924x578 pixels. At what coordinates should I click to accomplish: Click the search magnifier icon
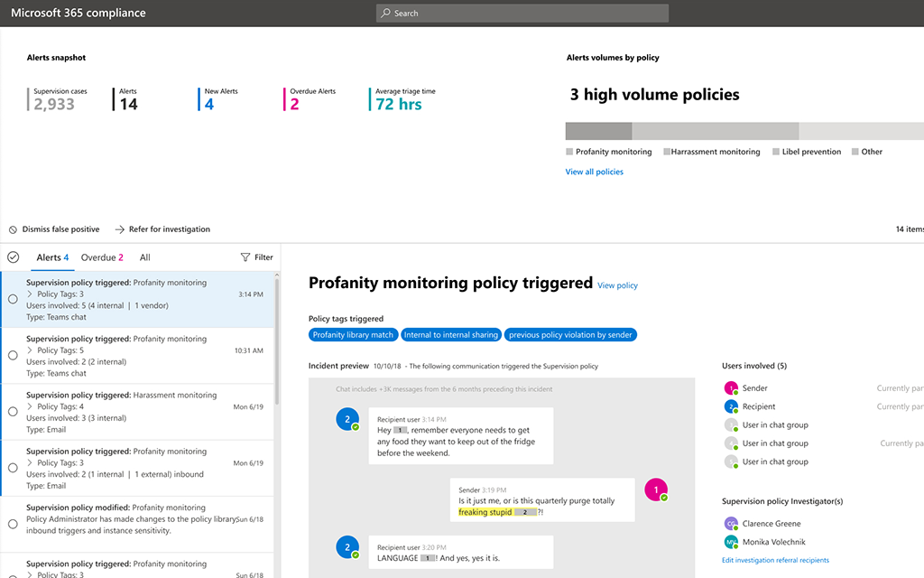point(385,13)
